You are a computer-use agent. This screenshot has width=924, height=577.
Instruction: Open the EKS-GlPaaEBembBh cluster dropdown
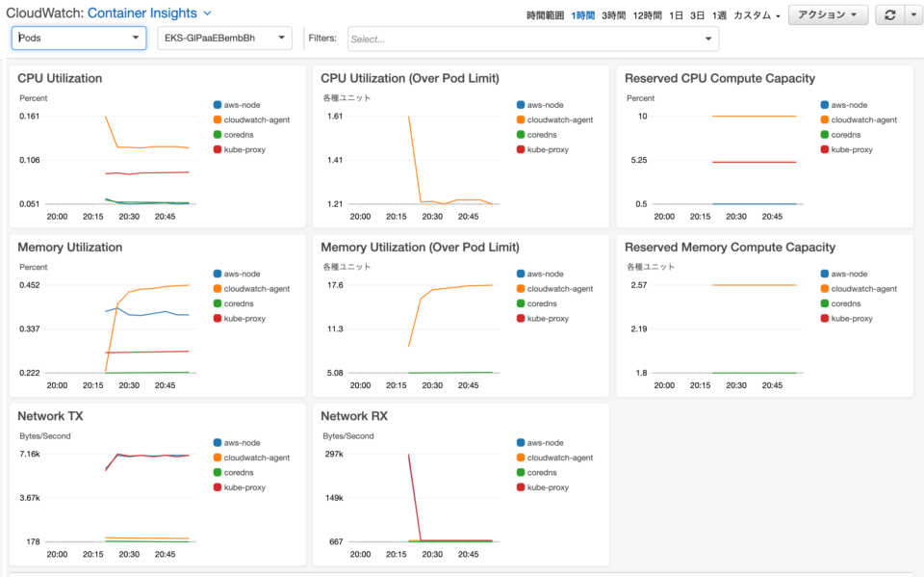(x=224, y=38)
